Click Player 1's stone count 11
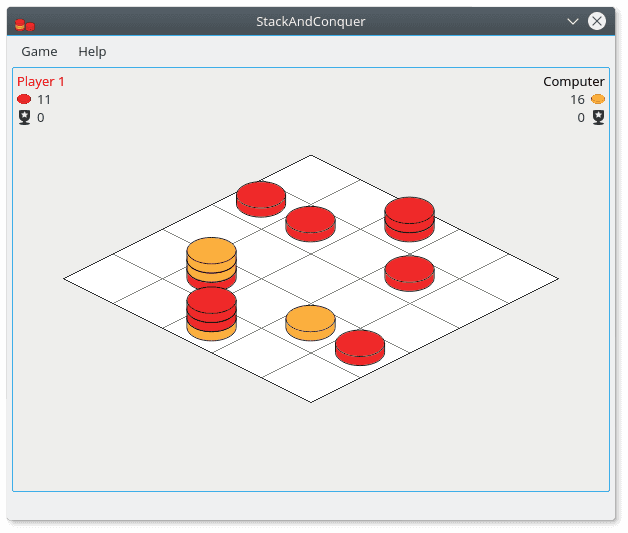 click(44, 99)
